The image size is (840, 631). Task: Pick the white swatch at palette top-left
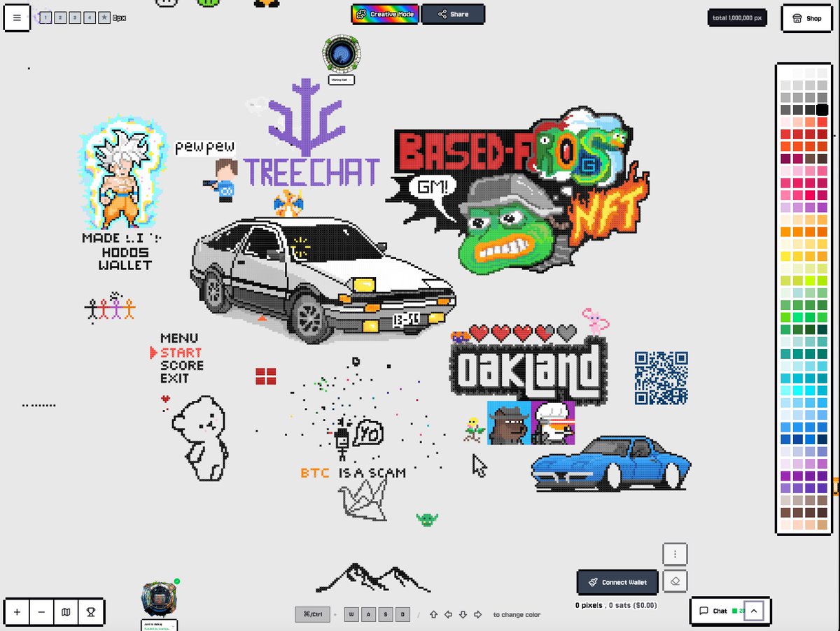coord(785,72)
